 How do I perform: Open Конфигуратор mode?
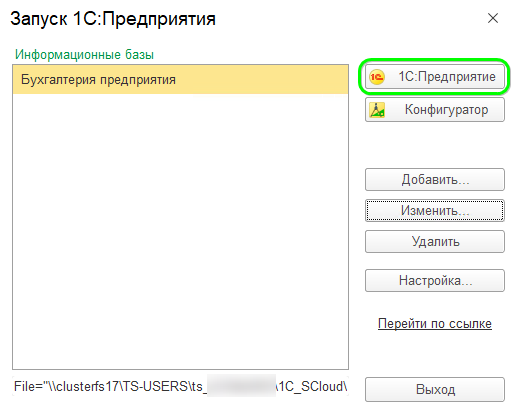coord(435,110)
